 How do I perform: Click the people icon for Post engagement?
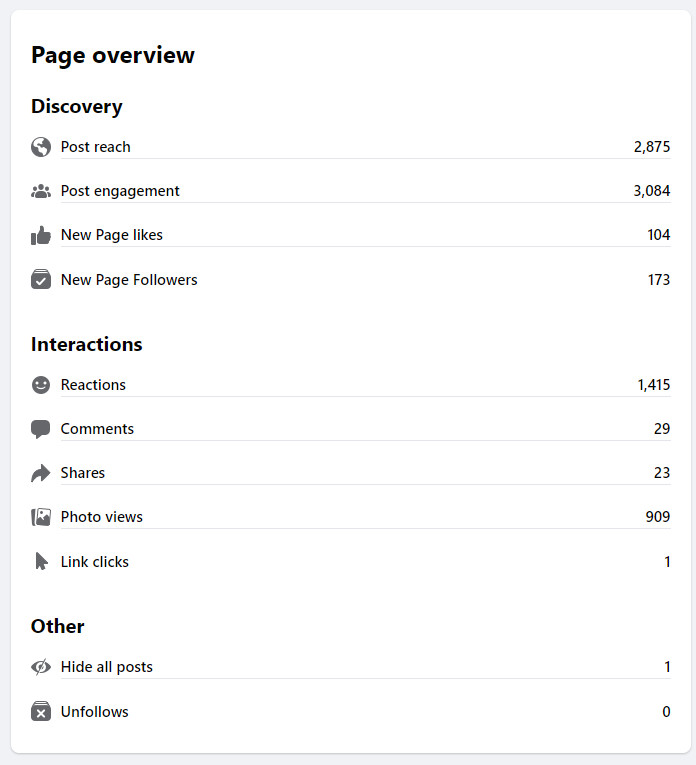[41, 191]
